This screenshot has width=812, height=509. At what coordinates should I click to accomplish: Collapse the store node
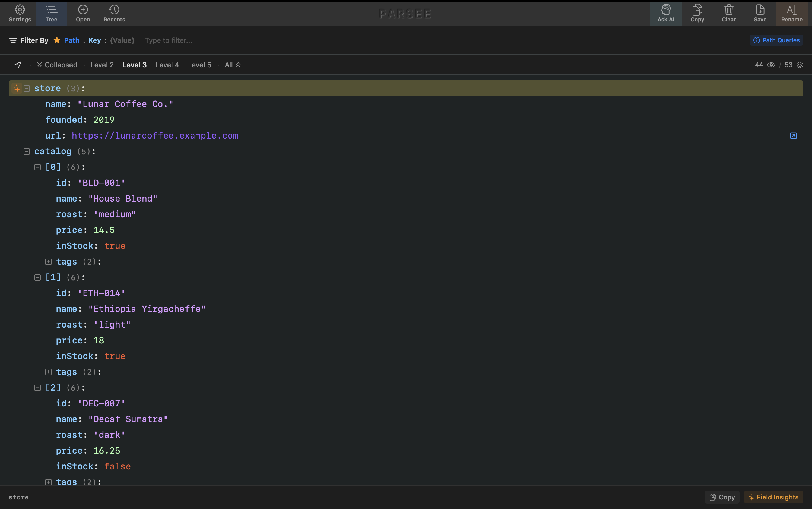pyautogui.click(x=27, y=88)
